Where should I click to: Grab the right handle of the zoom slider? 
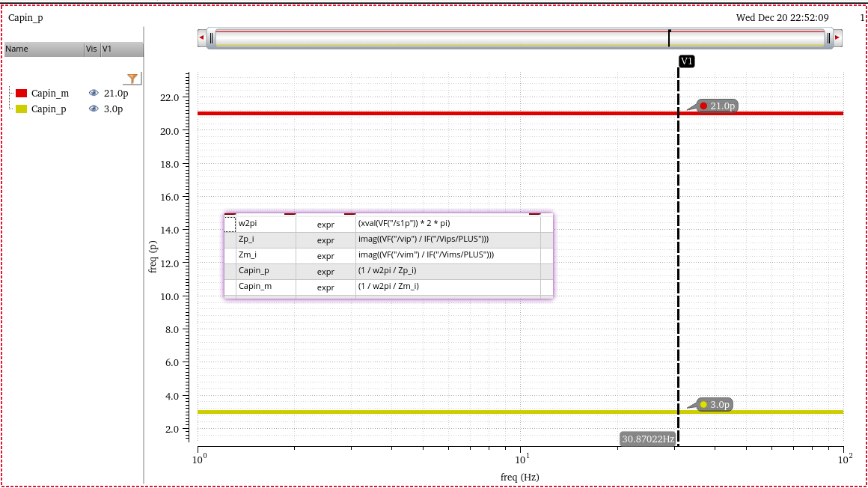(x=828, y=37)
